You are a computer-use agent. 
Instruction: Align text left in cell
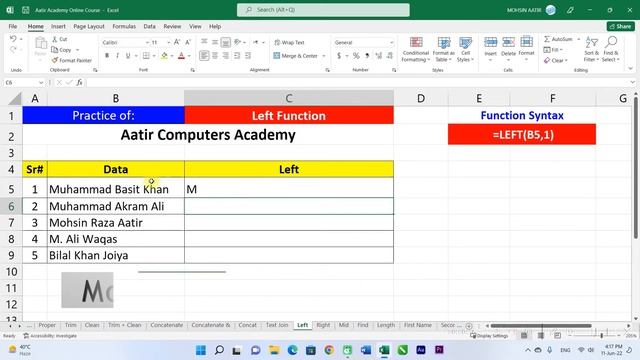(x=204, y=56)
